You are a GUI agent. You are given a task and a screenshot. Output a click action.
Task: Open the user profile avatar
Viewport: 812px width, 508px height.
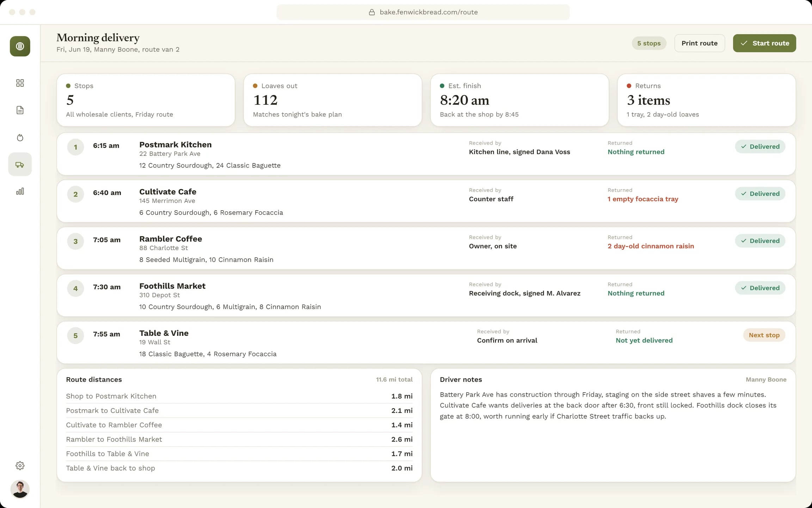(x=20, y=489)
